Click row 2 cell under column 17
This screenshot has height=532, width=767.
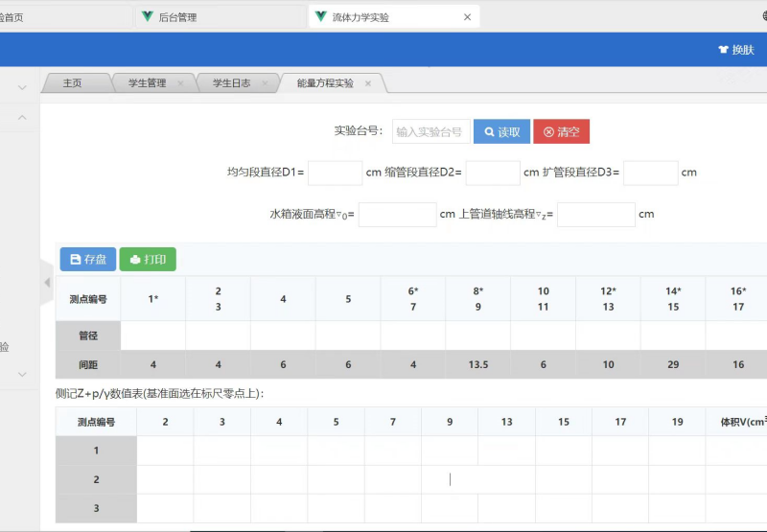click(620, 479)
